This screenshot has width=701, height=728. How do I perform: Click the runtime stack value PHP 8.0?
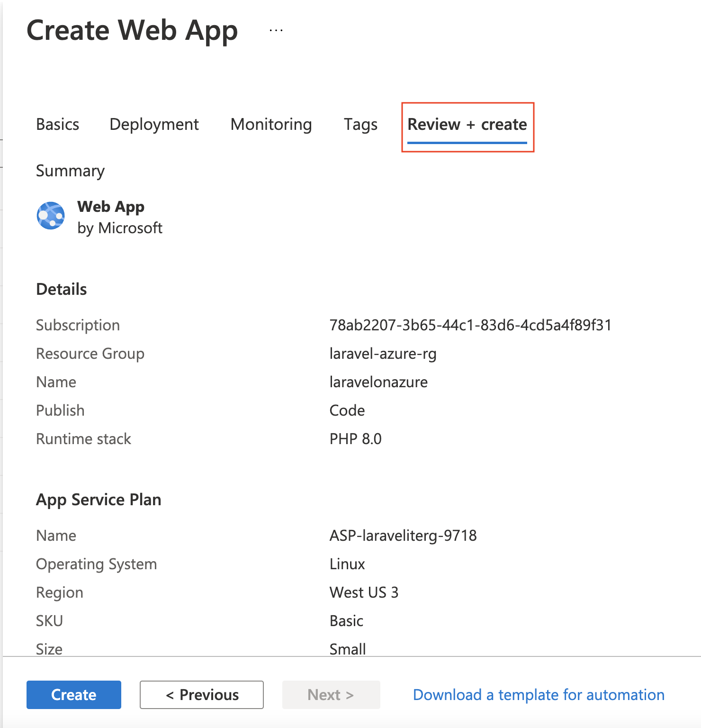coord(355,439)
